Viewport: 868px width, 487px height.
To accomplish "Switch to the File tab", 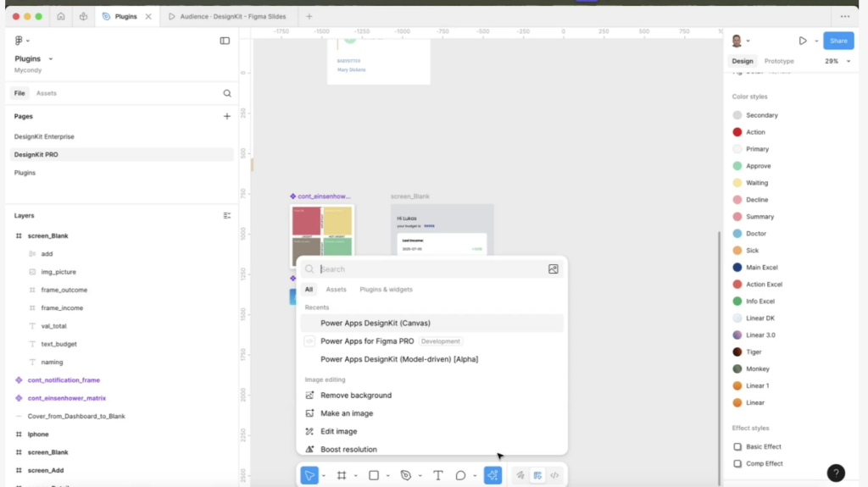I will click(x=19, y=93).
